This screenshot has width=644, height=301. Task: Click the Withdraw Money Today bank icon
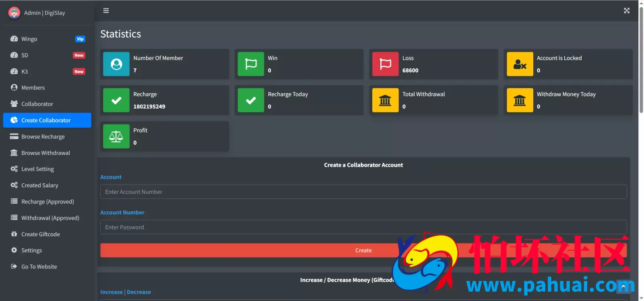tap(520, 100)
